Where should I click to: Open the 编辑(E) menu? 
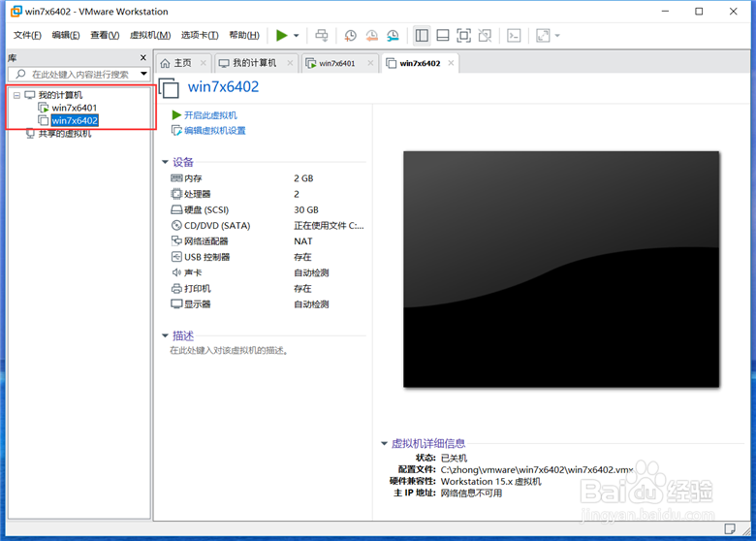coord(66,35)
